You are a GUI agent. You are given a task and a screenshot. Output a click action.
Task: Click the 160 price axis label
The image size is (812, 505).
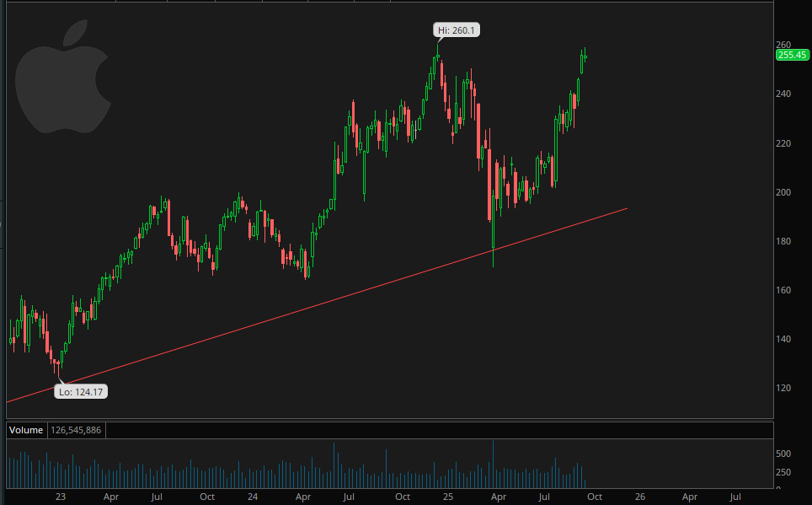pyautogui.click(x=783, y=290)
